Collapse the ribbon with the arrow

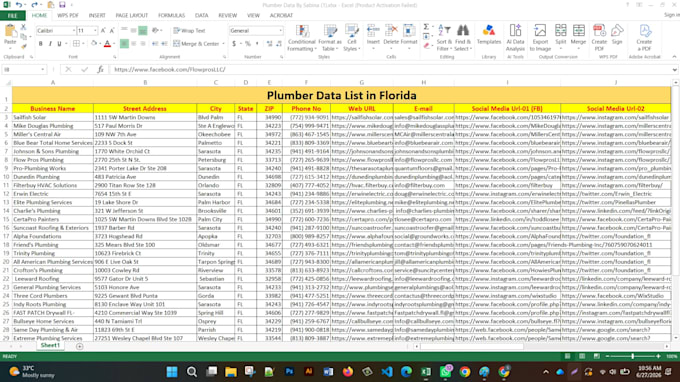pyautogui.click(x=674, y=57)
